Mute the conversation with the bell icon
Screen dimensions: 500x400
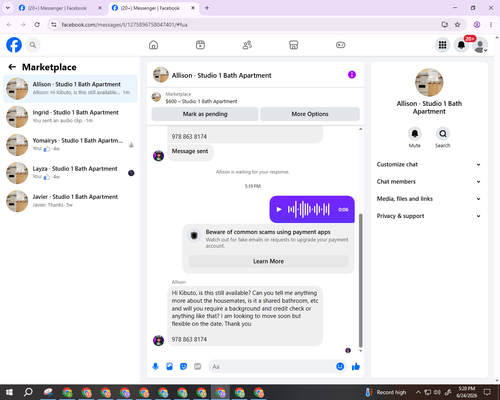[x=415, y=134]
